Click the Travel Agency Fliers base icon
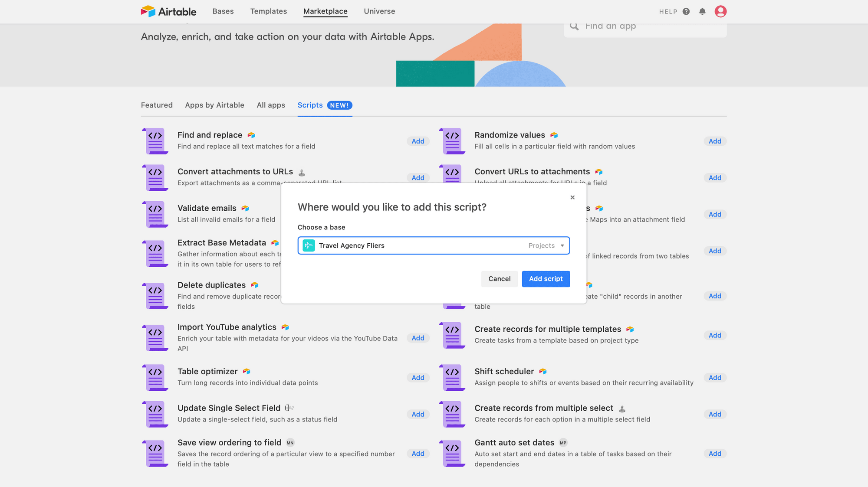Screen dimensions: 868x487 [309, 245]
